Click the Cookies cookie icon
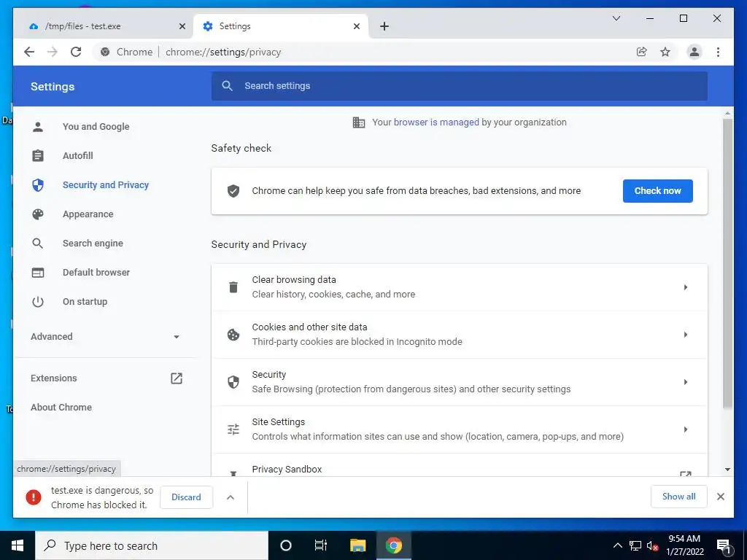 click(233, 335)
